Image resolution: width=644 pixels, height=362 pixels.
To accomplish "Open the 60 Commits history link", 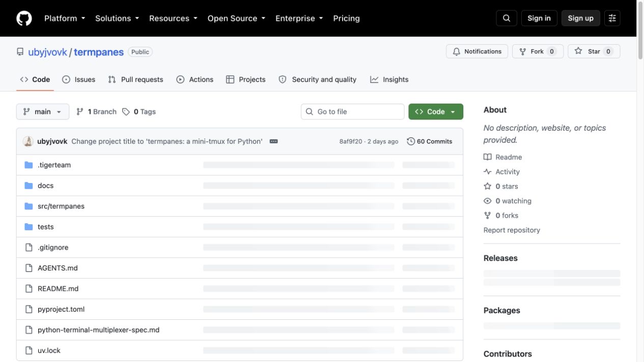I will pos(430,141).
